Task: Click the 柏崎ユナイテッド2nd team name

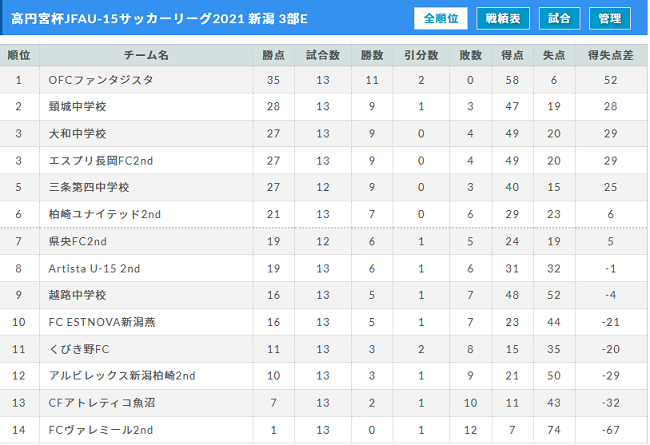Action: 104,214
